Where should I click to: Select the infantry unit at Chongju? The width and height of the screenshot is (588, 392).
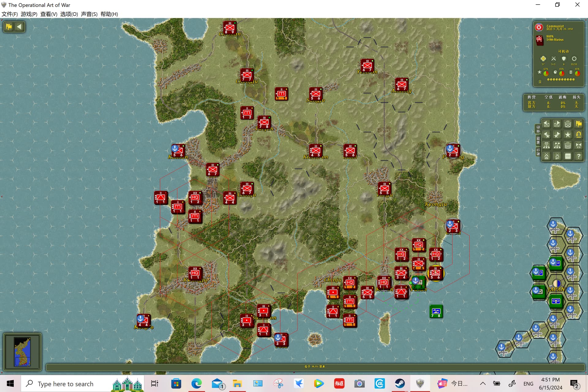pyautogui.click(x=247, y=75)
